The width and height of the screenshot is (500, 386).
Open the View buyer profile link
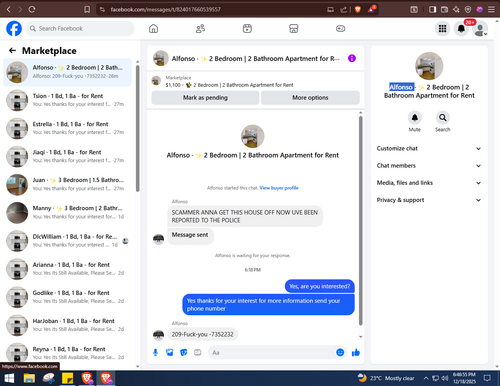279,188
